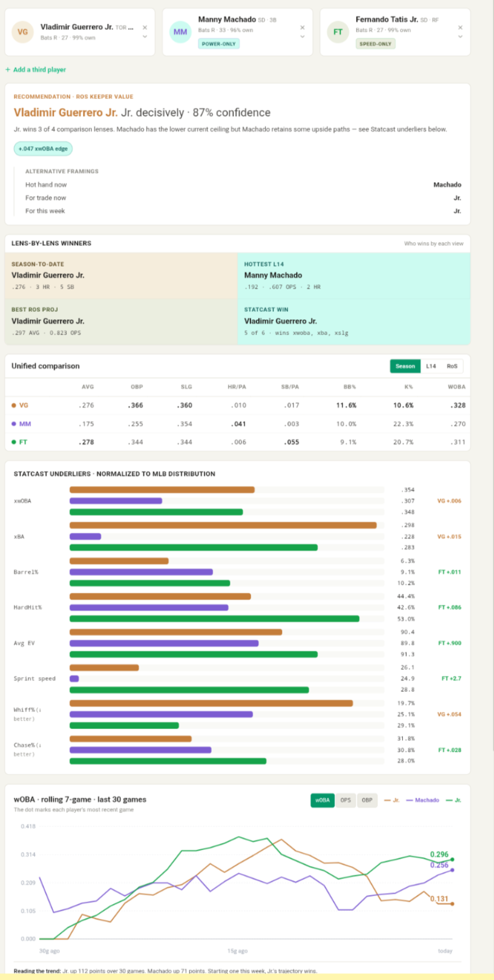Click the green HardHit% bar for Tatis

click(215, 619)
